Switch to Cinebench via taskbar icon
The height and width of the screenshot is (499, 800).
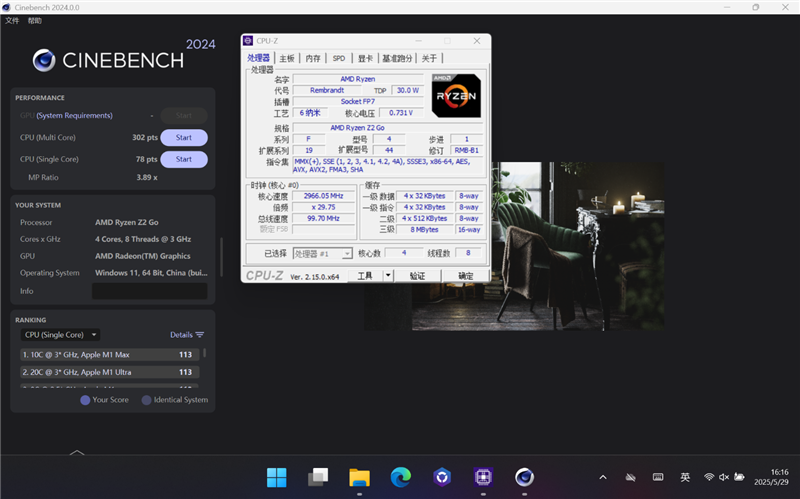(x=524, y=478)
